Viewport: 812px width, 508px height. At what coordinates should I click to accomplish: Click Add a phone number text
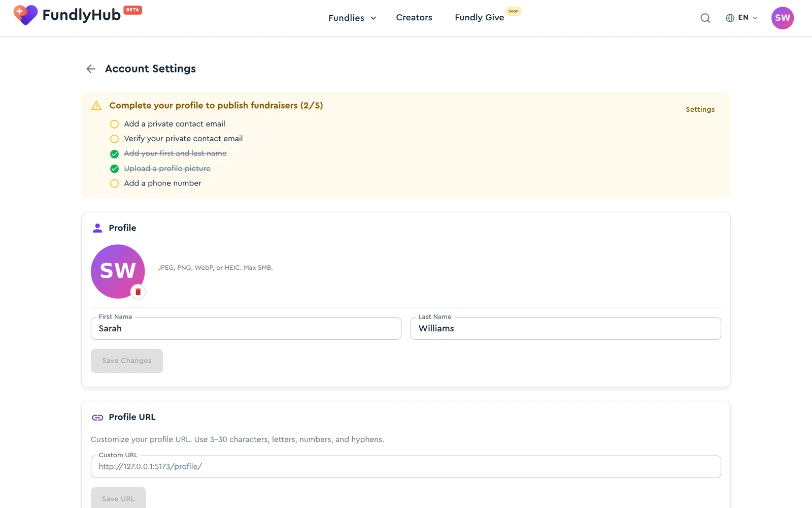(162, 183)
